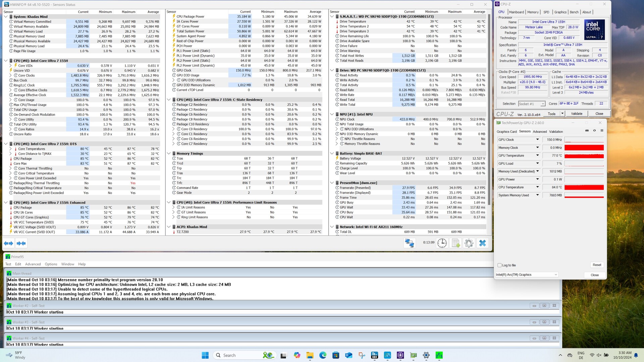Open Microsoft Edge from taskbar
This screenshot has height=362, width=644.
(323, 355)
